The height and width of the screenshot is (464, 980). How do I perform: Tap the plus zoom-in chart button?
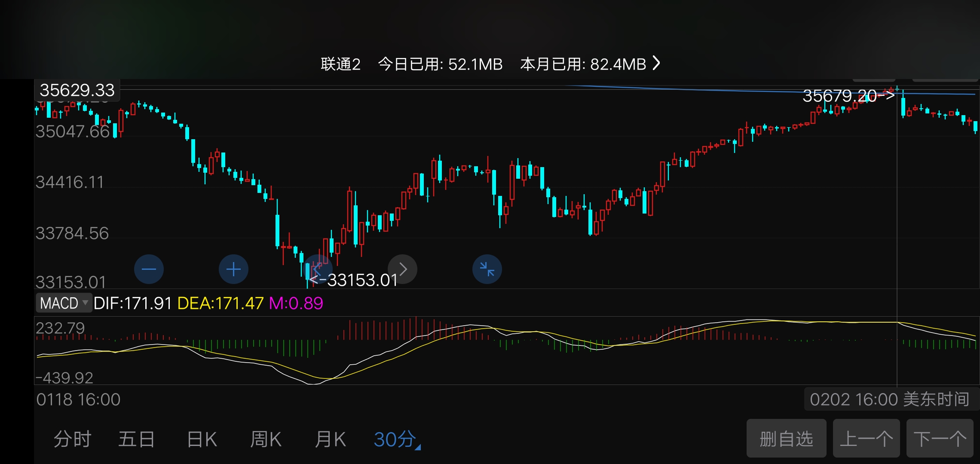tap(233, 269)
